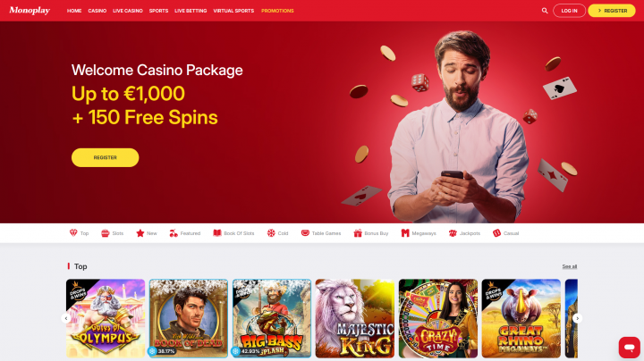Open the Bonus Buy gift icon
This screenshot has width=644, height=361.
pyautogui.click(x=358, y=233)
